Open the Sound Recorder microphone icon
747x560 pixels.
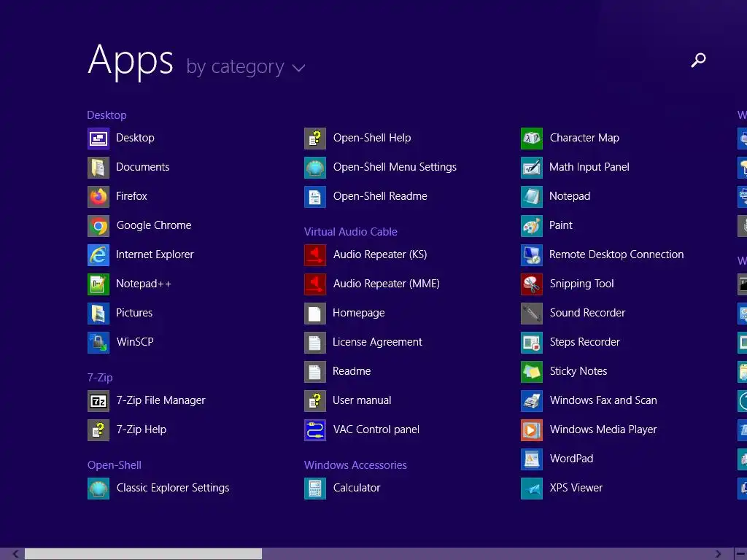532,314
